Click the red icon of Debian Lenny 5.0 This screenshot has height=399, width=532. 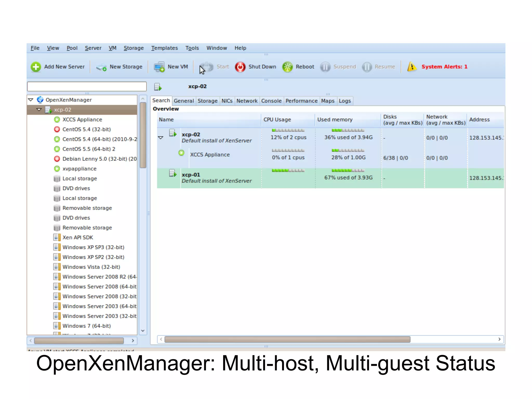tap(57, 159)
